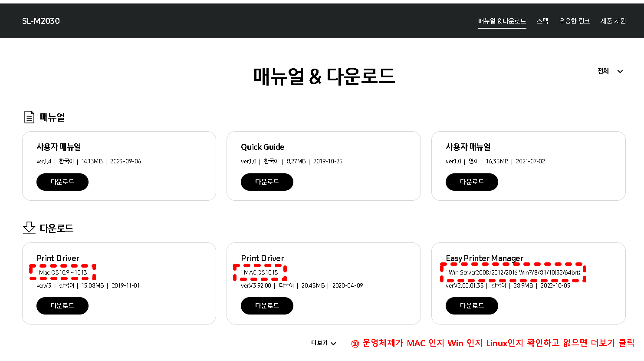The height and width of the screenshot is (361, 644).
Task: Download the English 사용자 매뉴얼
Action: click(x=472, y=182)
